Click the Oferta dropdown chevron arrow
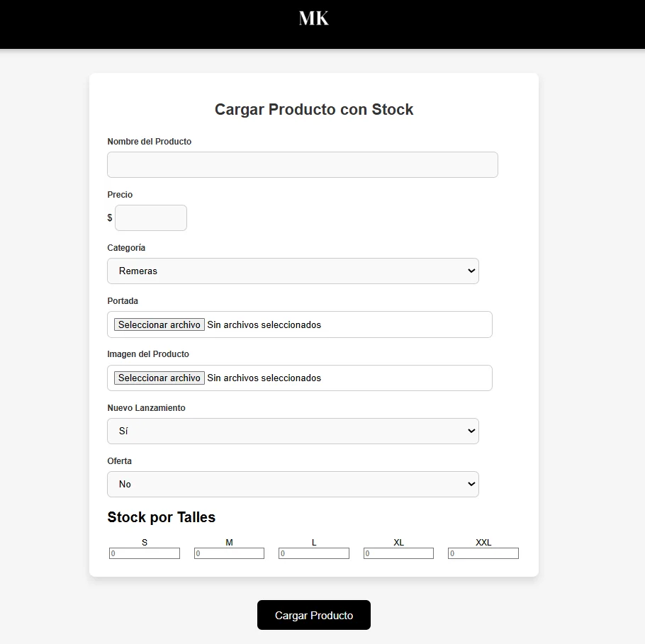The height and width of the screenshot is (644, 645). tap(471, 484)
